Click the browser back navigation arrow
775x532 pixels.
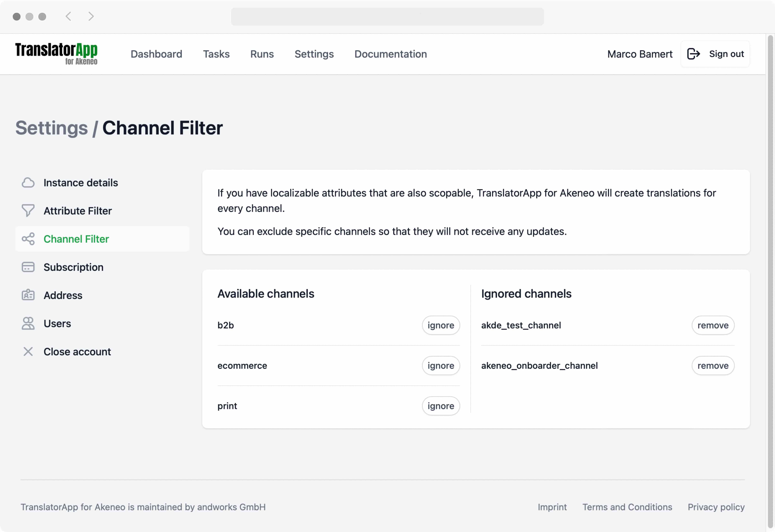[x=69, y=16]
